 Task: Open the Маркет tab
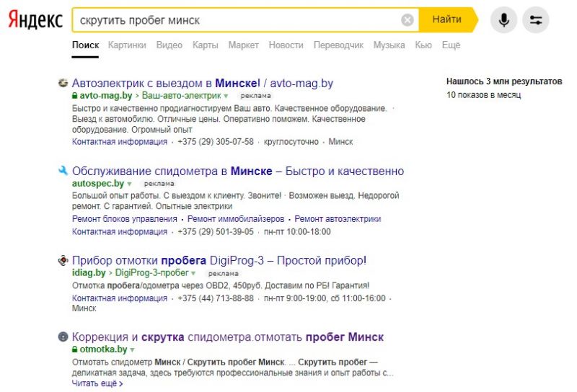point(243,45)
